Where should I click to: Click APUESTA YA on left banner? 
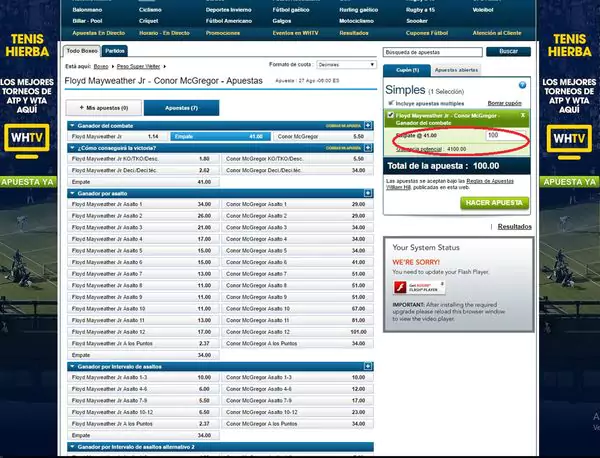coord(27,182)
